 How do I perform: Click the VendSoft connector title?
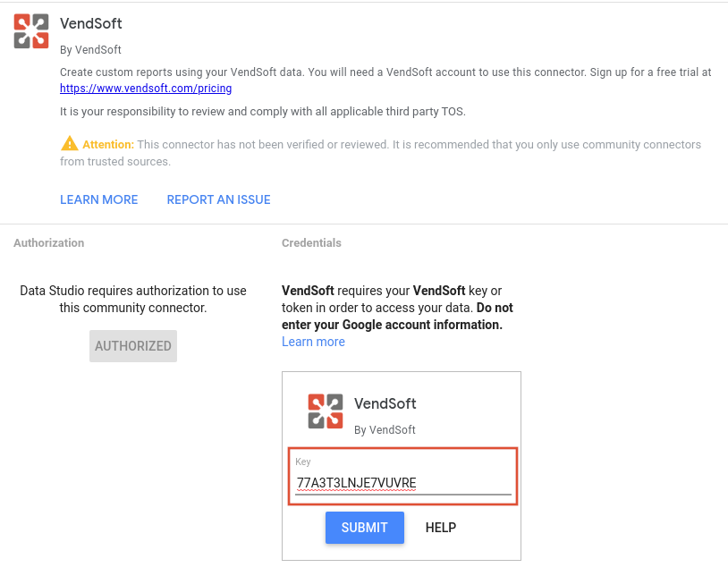point(91,23)
